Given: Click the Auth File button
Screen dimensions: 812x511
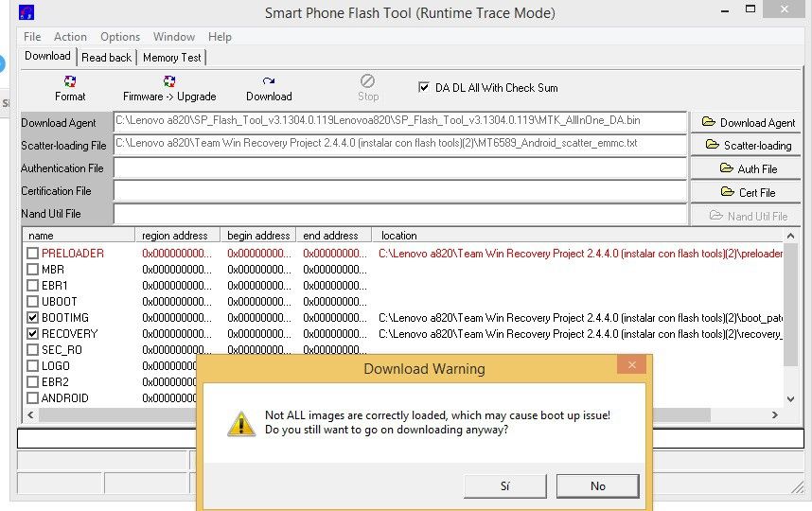Looking at the screenshot, I should coord(746,168).
